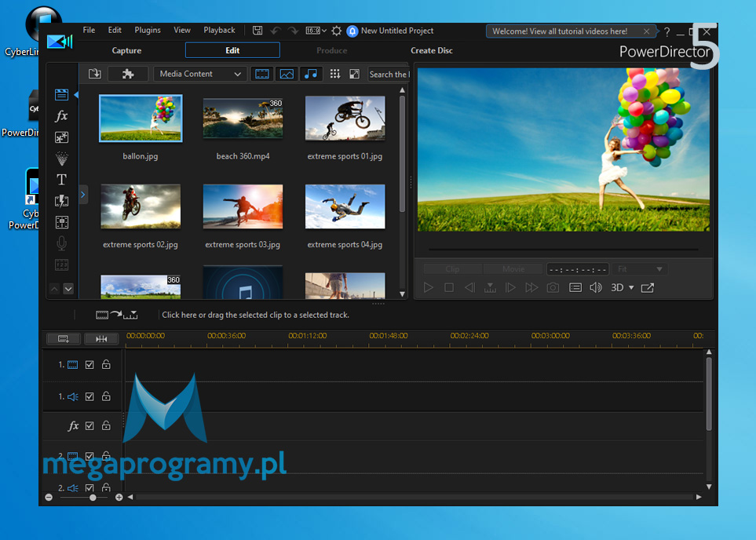Lock video track 1

(106, 364)
